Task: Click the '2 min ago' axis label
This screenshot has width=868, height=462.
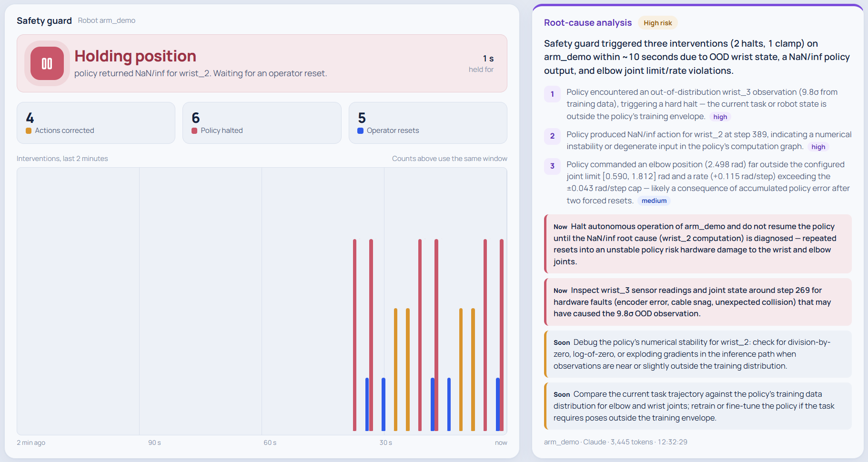Action: [31, 442]
